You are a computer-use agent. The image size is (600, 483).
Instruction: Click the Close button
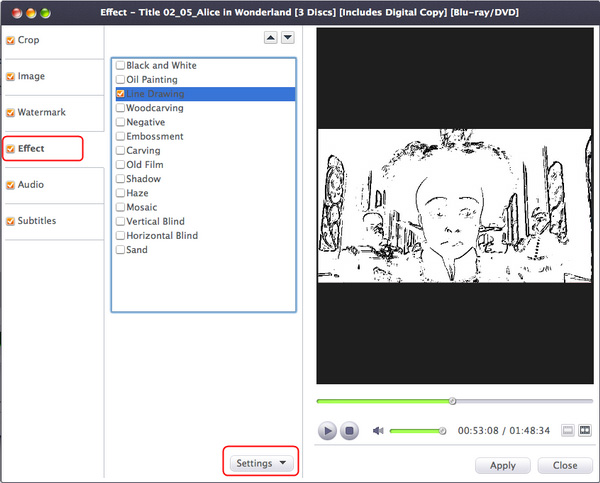pos(565,466)
